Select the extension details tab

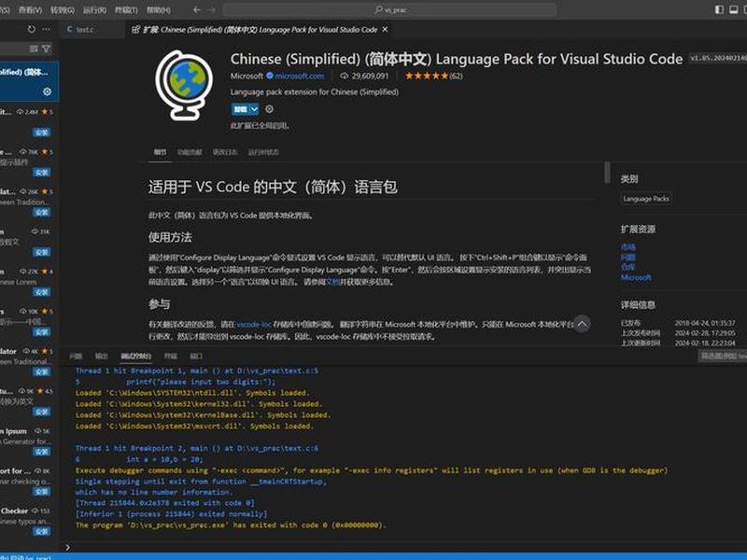click(x=160, y=152)
